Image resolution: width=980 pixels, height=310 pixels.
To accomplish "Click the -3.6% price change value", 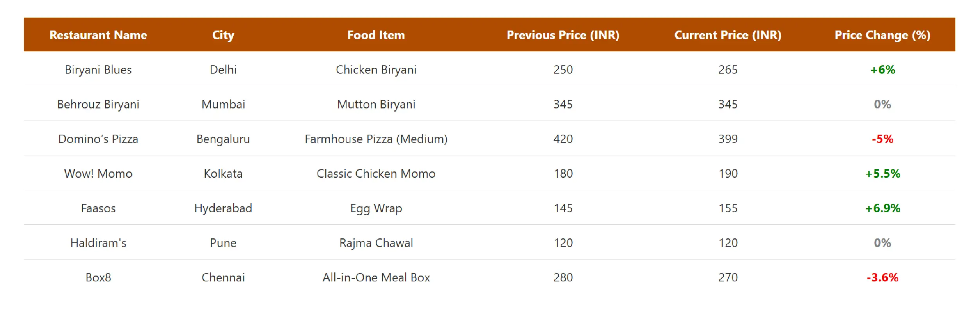I will 882,278.
